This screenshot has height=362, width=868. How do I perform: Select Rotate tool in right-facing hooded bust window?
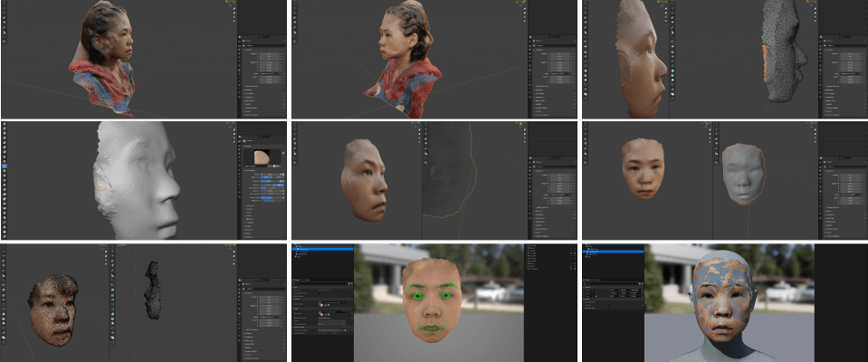pyautogui.click(x=5, y=13)
